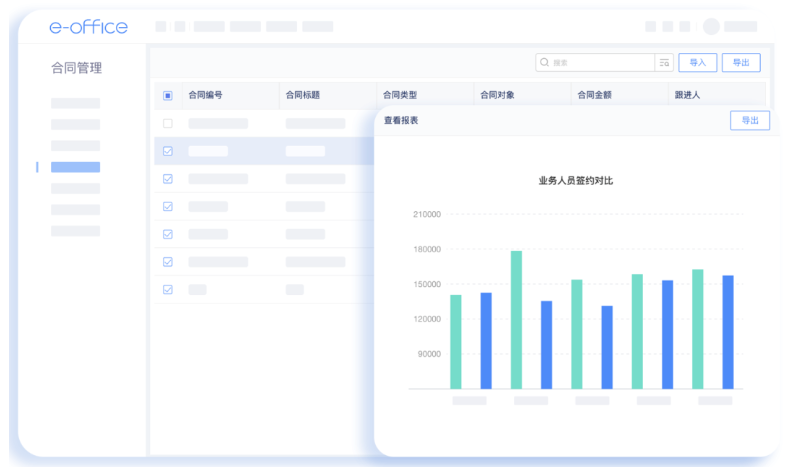The height and width of the screenshot is (467, 786).
Task: Click the round user avatar in header
Action: [711, 27]
